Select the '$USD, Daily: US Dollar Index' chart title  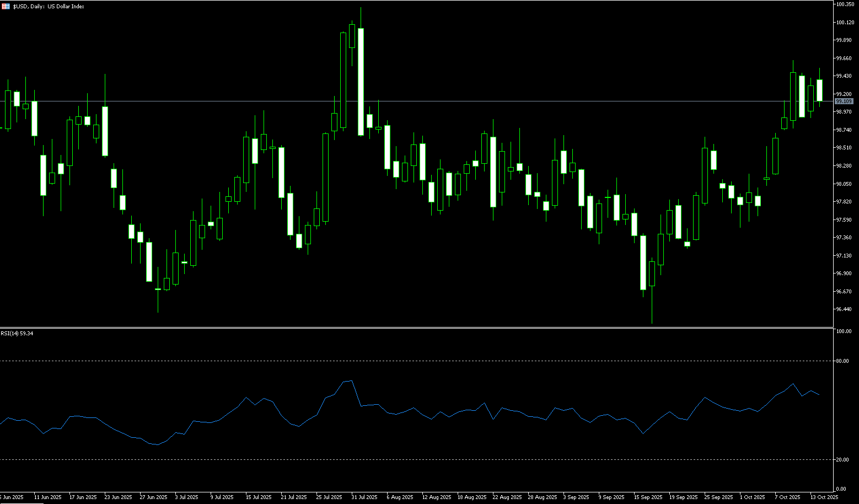click(x=49, y=7)
